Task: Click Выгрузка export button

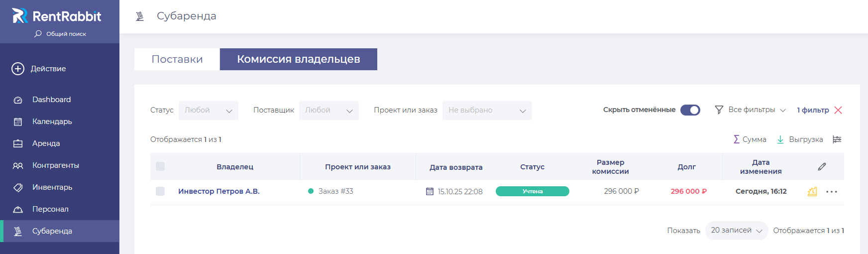Action: point(800,139)
